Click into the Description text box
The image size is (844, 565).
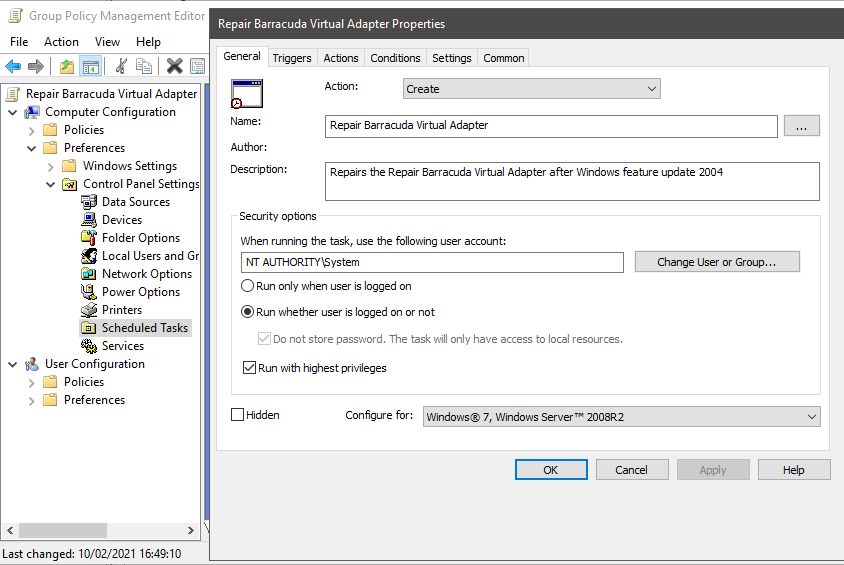572,181
